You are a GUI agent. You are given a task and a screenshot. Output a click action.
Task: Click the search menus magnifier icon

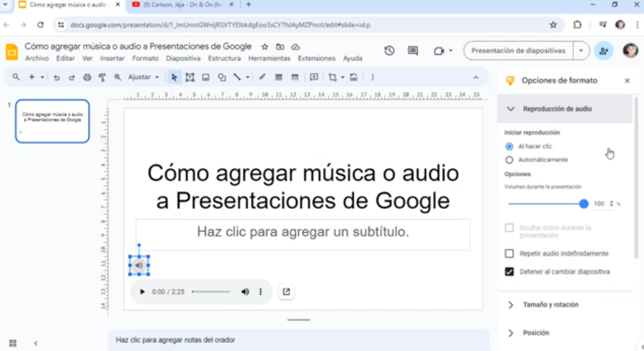(15, 77)
